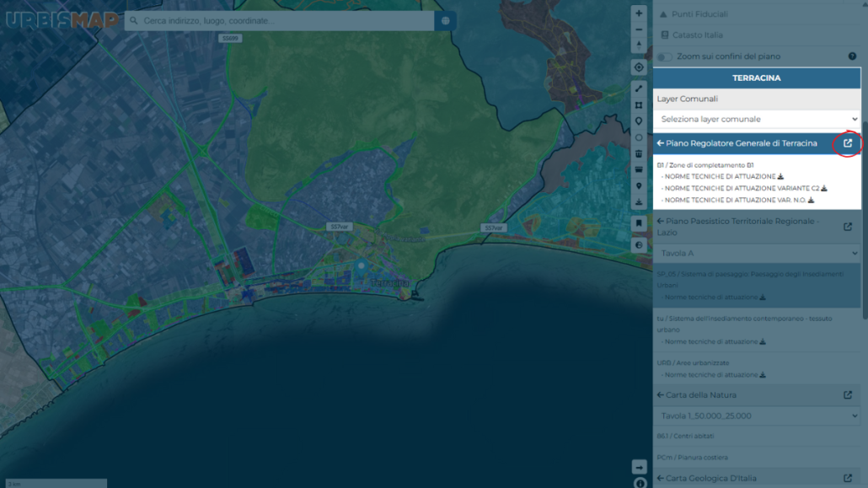Click the search magnifier icon
This screenshot has width=868, height=488.
coord(133,21)
